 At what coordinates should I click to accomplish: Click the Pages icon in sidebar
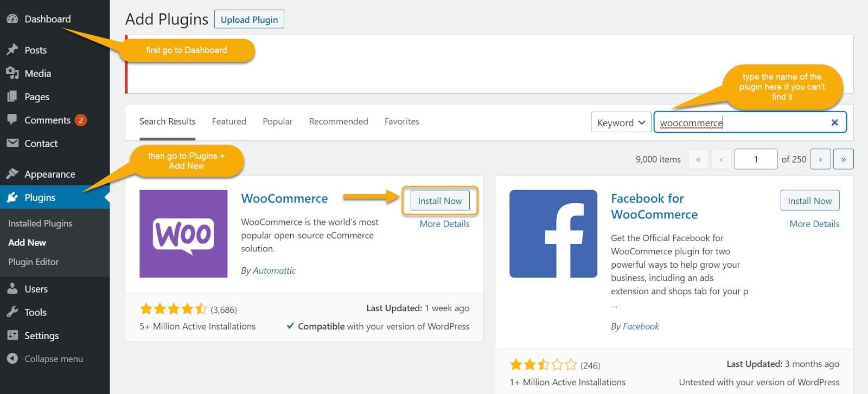tap(12, 96)
